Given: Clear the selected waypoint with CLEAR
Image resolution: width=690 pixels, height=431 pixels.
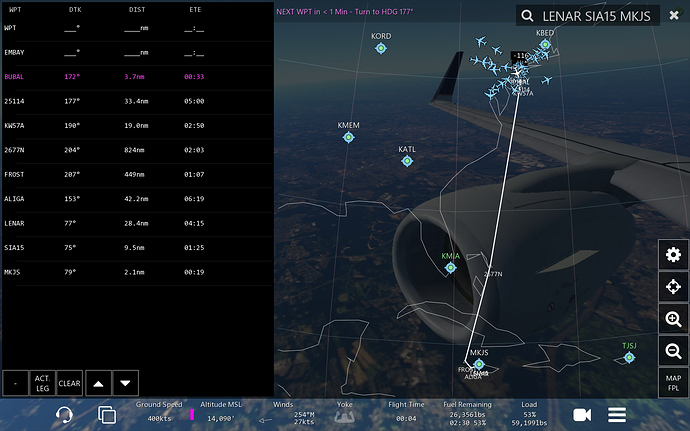Looking at the screenshot, I should [x=70, y=383].
